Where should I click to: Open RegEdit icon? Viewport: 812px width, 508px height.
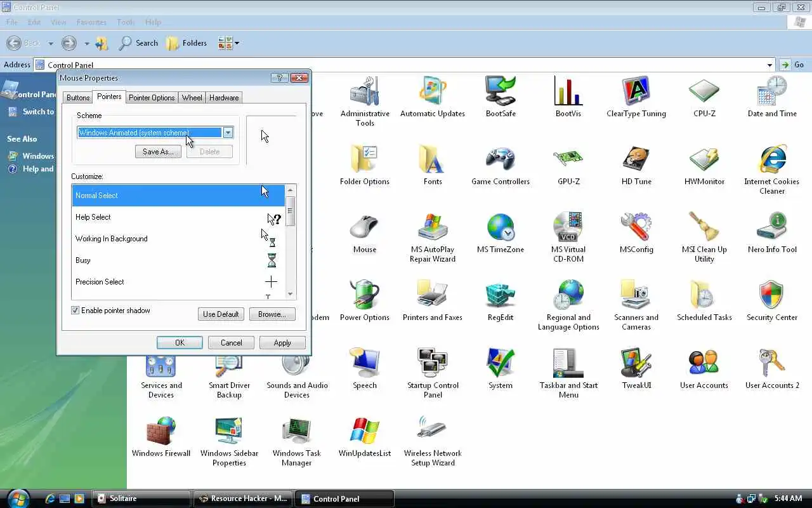(x=501, y=296)
